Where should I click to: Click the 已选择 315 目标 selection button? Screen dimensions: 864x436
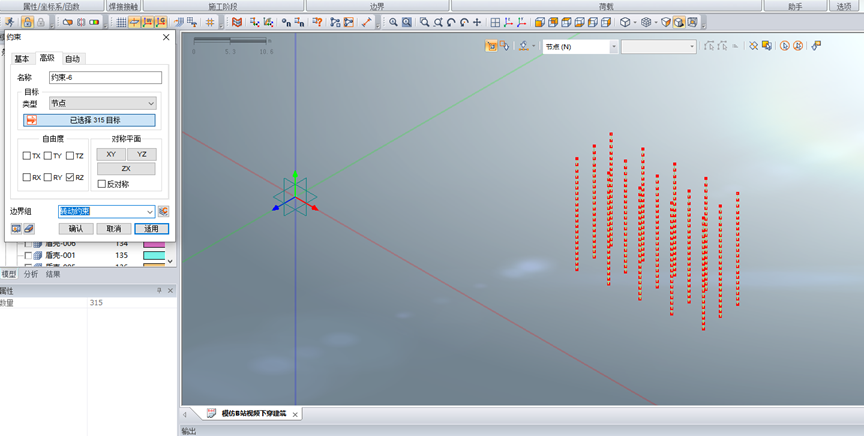[x=89, y=120]
